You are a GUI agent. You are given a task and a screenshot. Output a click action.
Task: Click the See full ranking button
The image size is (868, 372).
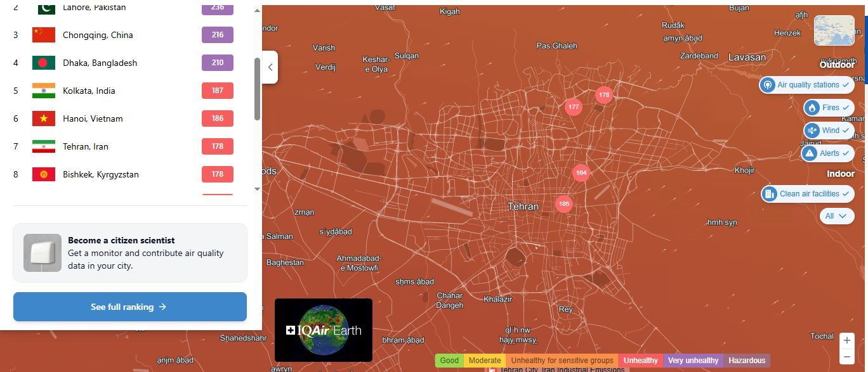(x=129, y=307)
